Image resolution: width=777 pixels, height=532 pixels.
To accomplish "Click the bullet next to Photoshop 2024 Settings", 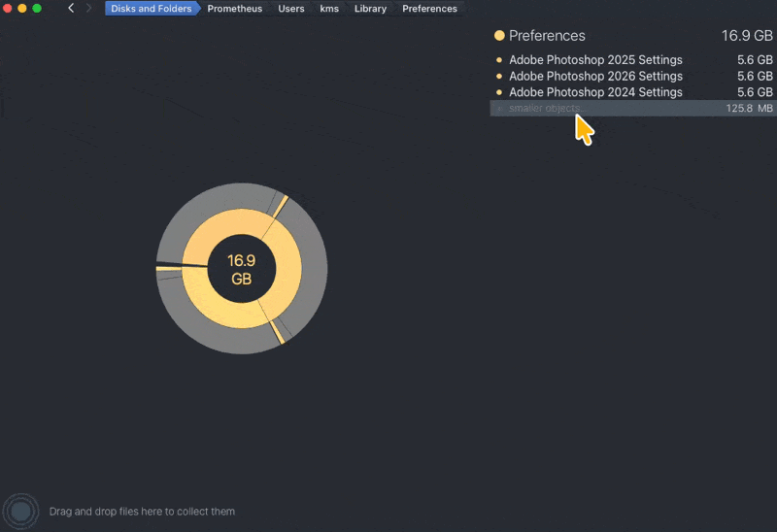I will click(x=499, y=92).
